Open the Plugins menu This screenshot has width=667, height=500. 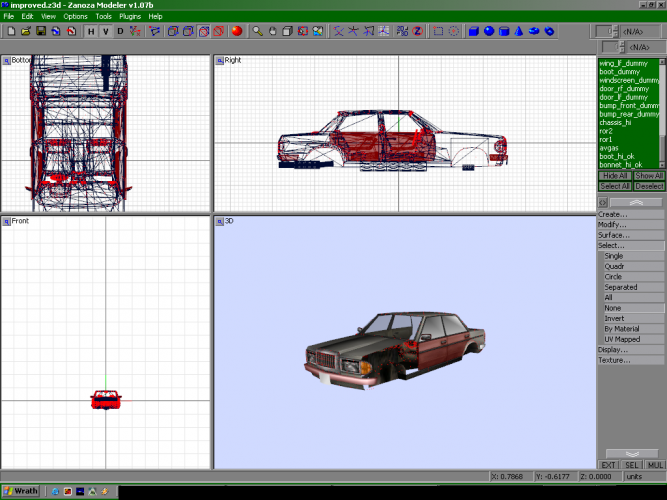130,17
